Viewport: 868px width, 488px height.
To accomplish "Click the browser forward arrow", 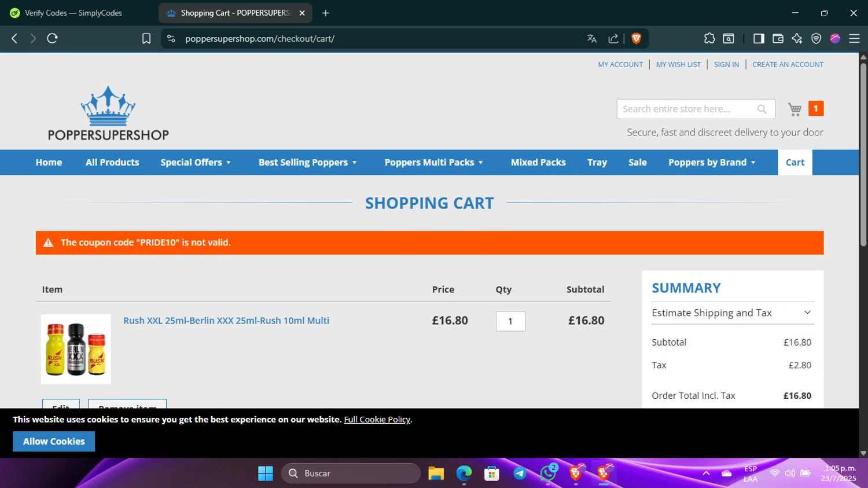I will [33, 38].
